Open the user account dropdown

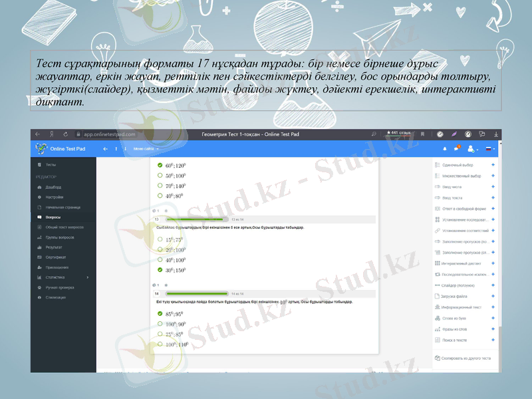tap(473, 148)
